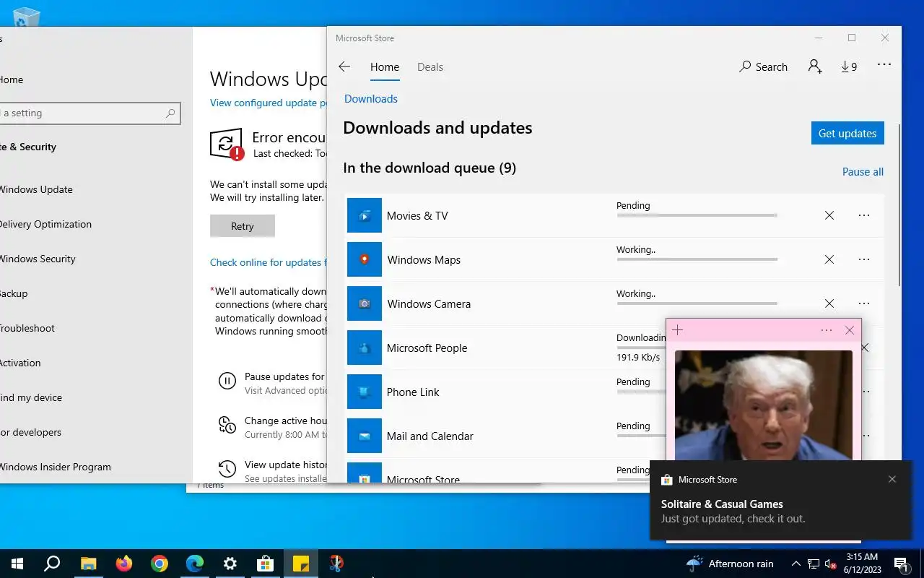Viewport: 924px width, 578px height.
Task: Cancel the Windows Maps download
Action: (x=829, y=259)
